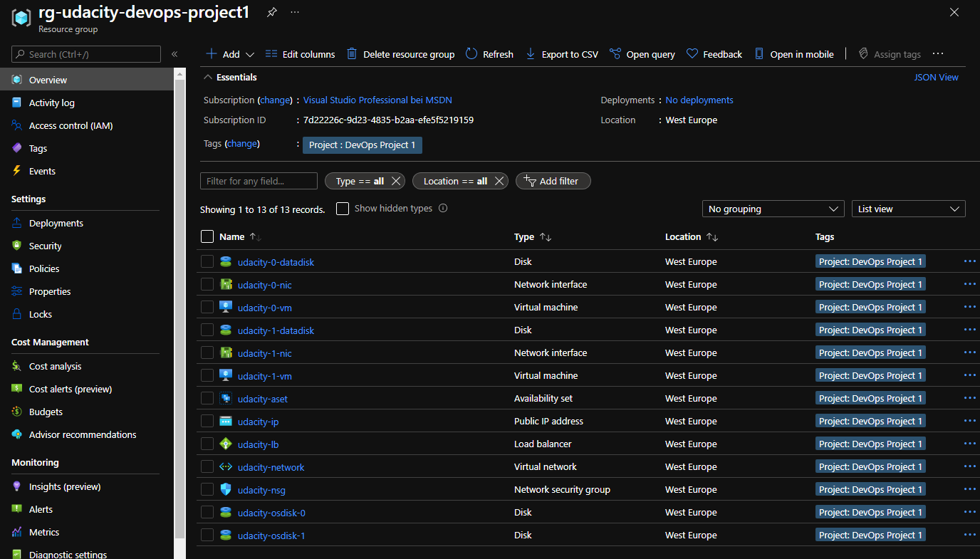Open the JSON View link
The width and height of the screenshot is (980, 559).
pos(936,77)
